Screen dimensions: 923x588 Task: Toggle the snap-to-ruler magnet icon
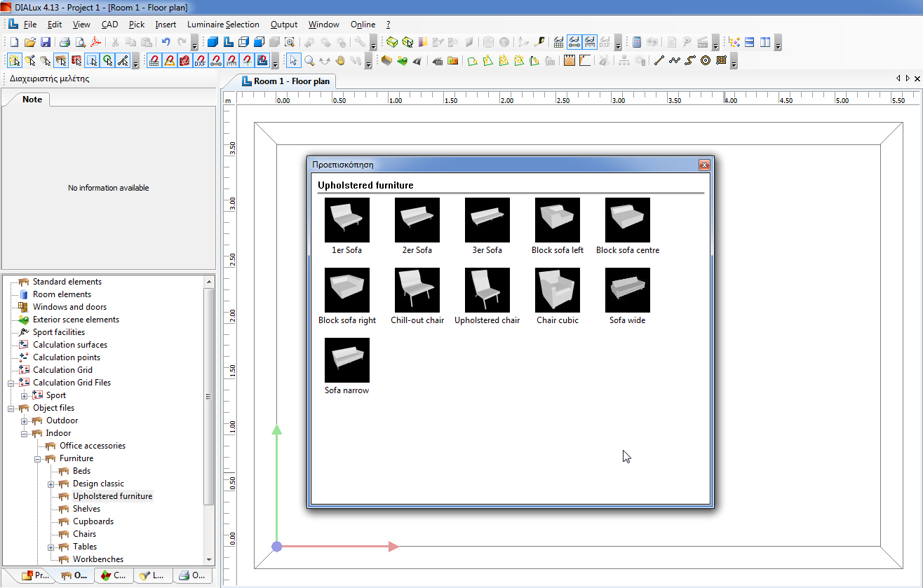pos(231,61)
